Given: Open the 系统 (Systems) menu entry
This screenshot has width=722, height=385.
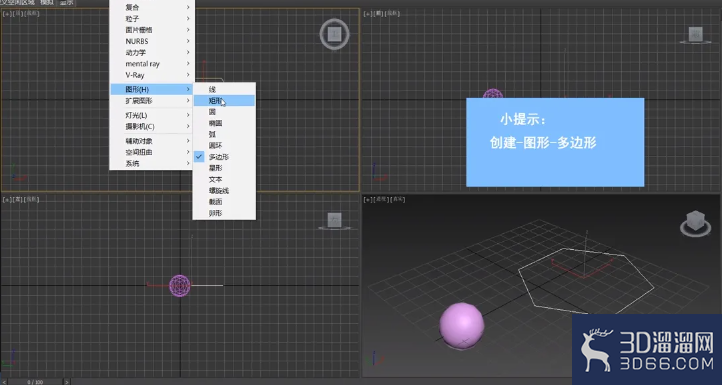Looking at the screenshot, I should (x=151, y=163).
